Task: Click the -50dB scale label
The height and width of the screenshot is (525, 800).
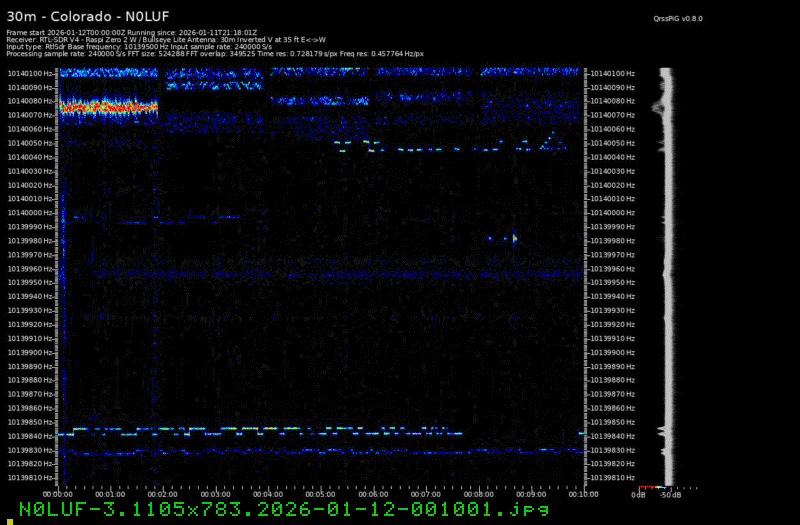Action: [670, 494]
